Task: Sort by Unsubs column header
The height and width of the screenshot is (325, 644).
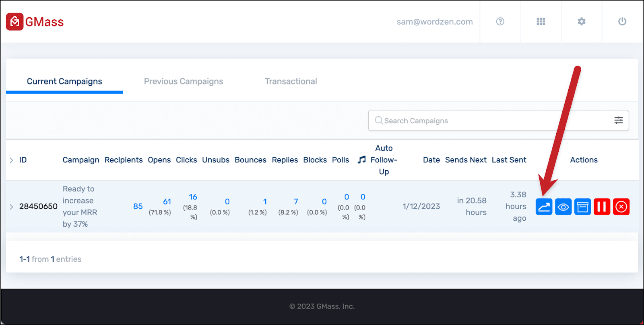Action: [x=216, y=160]
